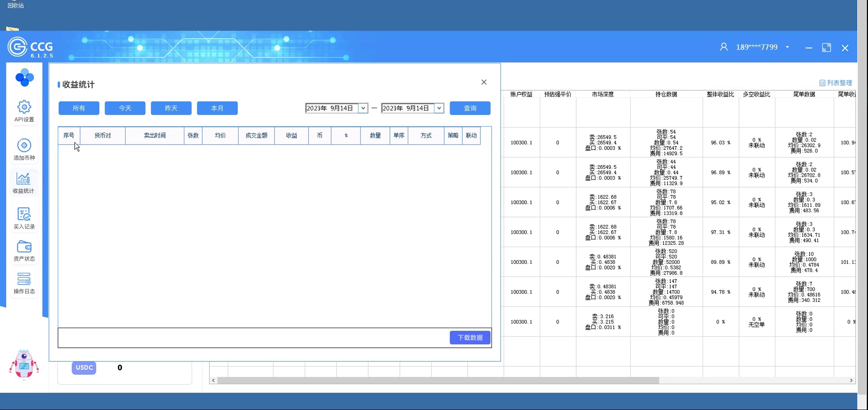Select the 本月 filter tab
868x410 pixels.
click(217, 108)
